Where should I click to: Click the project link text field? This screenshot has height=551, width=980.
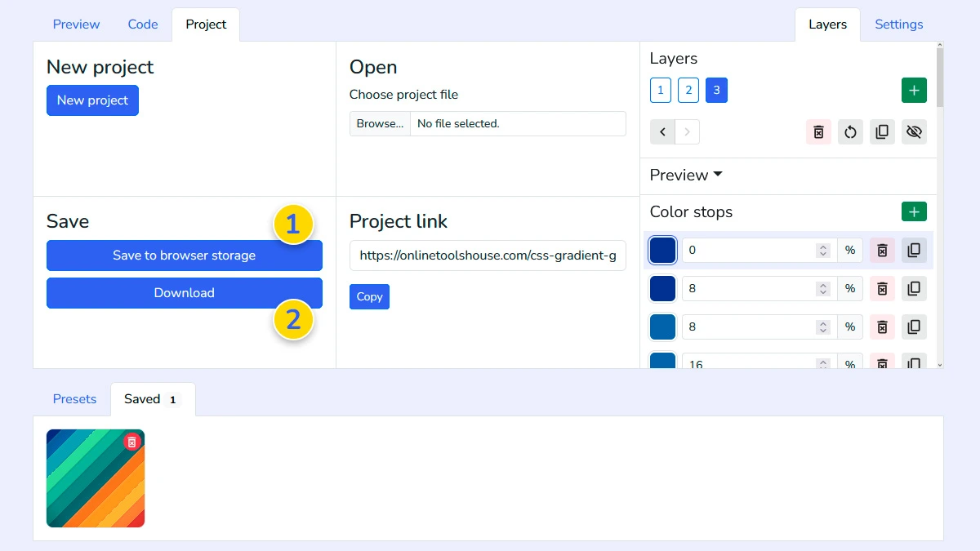pos(488,256)
